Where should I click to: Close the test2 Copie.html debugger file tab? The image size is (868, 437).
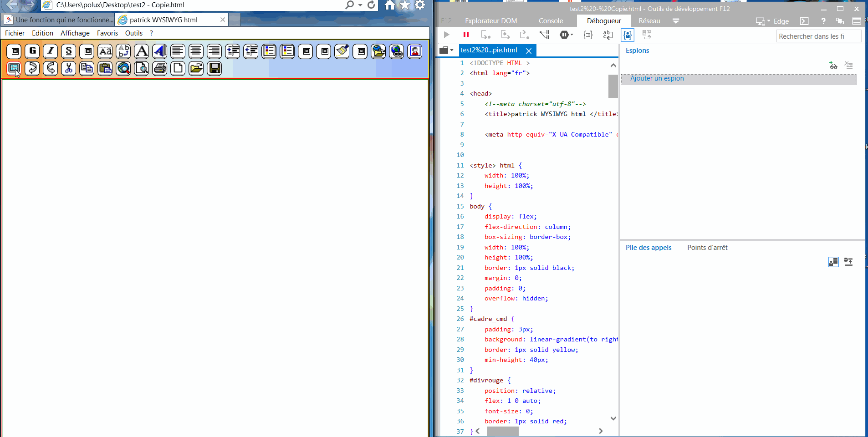point(529,51)
